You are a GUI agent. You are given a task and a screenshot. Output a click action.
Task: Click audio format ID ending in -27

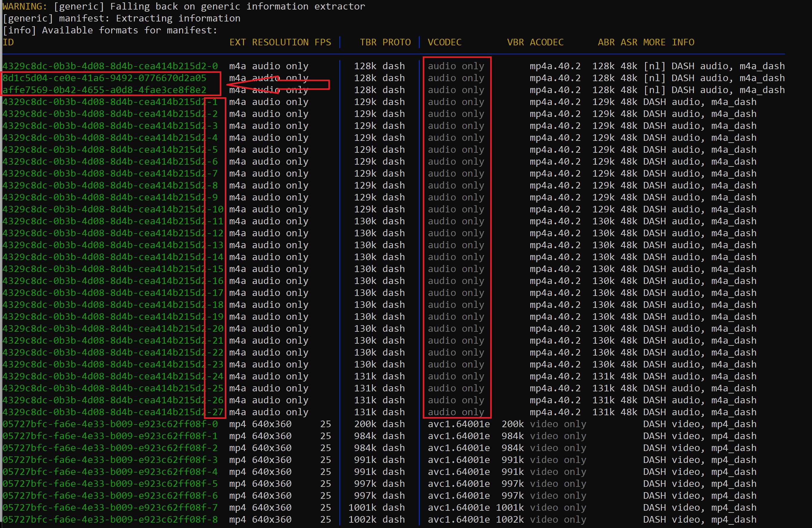click(113, 412)
